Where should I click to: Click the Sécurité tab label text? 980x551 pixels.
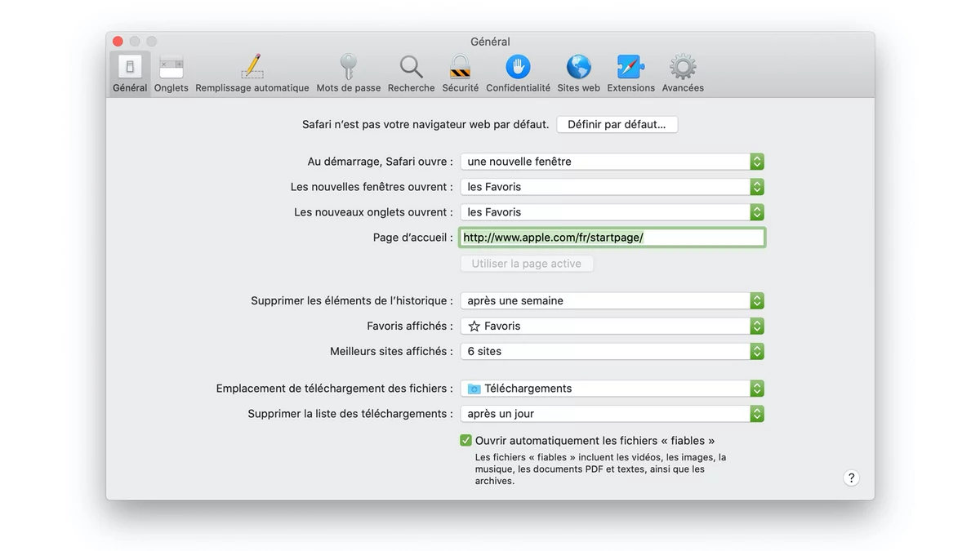(461, 88)
